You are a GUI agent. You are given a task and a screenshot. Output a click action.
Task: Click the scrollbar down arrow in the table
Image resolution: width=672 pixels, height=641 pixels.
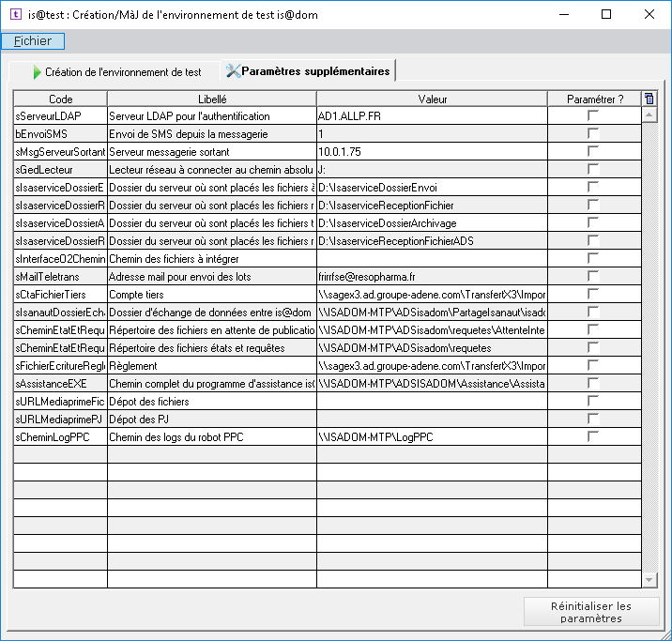point(649,580)
